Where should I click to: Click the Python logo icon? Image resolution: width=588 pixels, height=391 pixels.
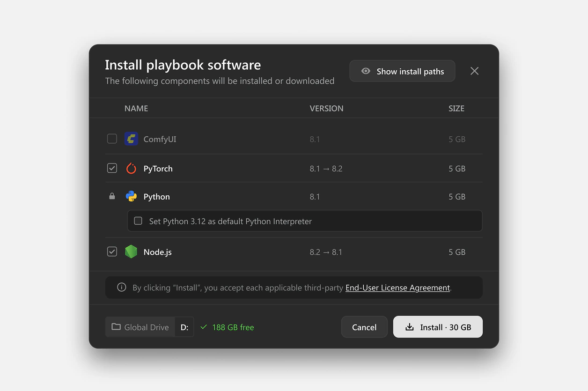click(x=131, y=197)
